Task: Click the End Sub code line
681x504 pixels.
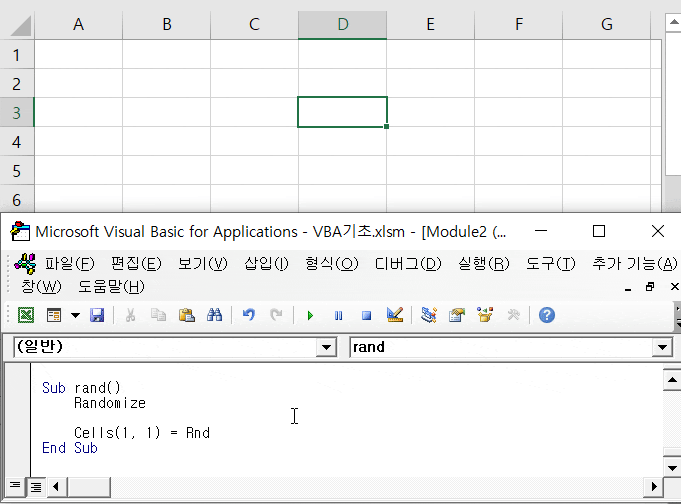Action: point(69,448)
